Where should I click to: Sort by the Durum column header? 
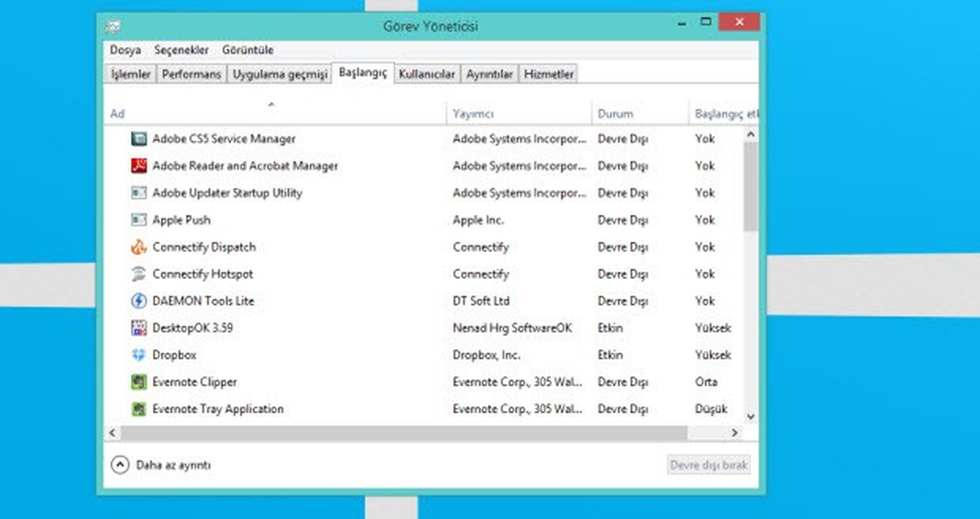639,114
